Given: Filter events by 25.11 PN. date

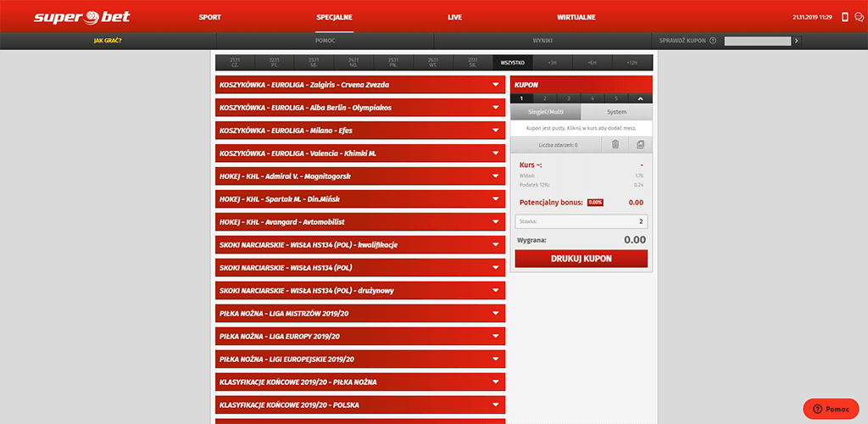Looking at the screenshot, I should (393, 63).
